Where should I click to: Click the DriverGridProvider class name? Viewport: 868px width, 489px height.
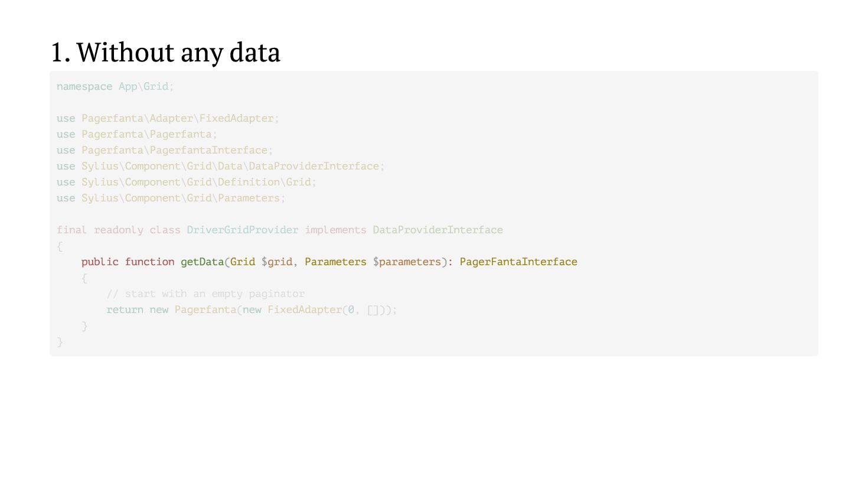pyautogui.click(x=242, y=230)
